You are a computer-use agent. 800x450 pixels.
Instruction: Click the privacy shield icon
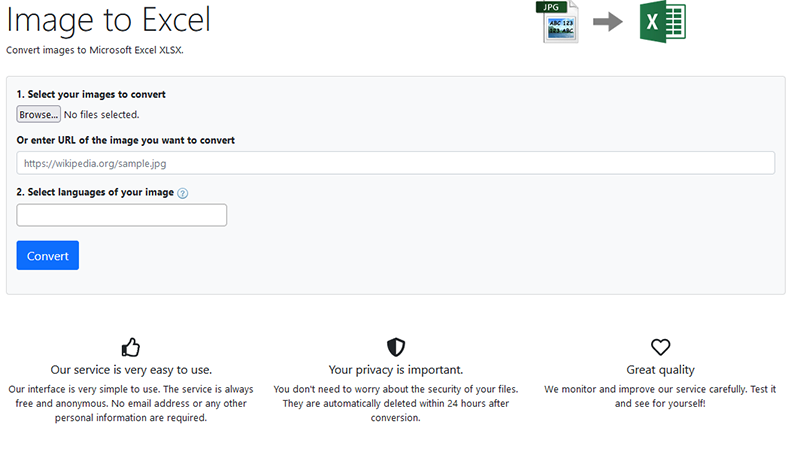(x=396, y=347)
